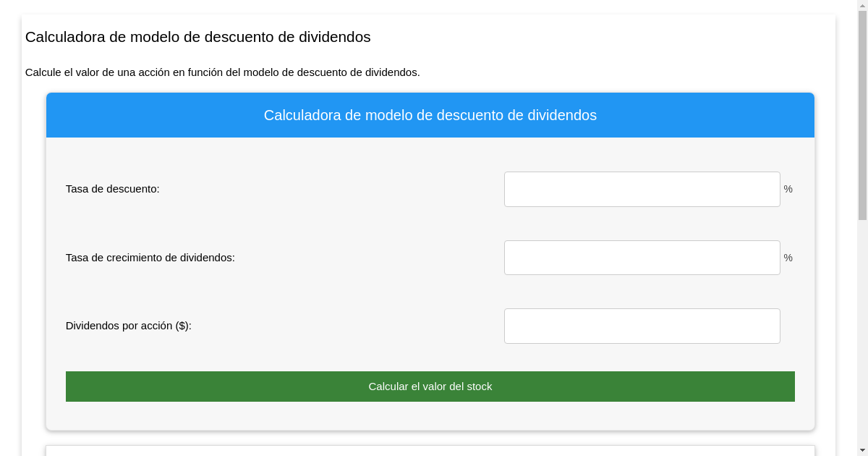Click the percent sign beside growth rate
The width and height of the screenshot is (868, 456).
pyautogui.click(x=788, y=258)
